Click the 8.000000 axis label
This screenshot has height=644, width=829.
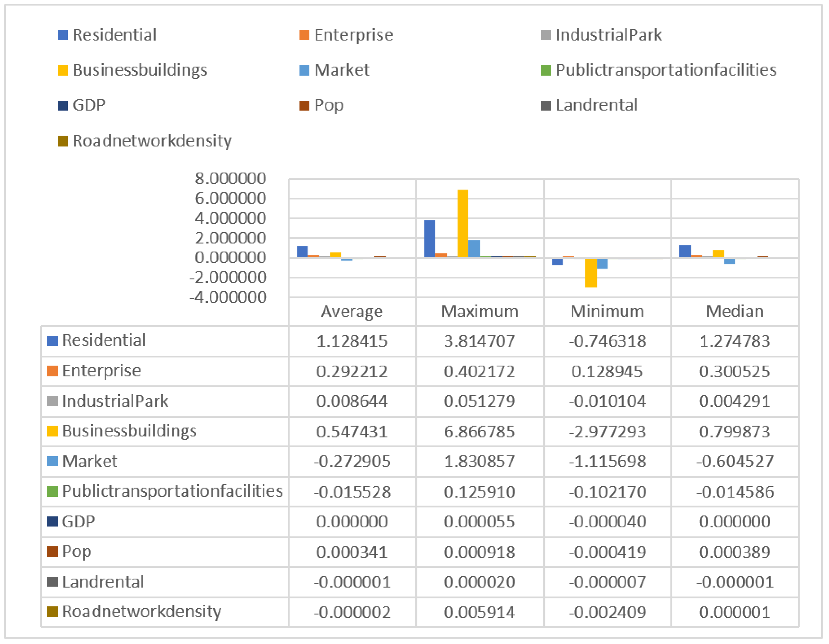click(230, 178)
